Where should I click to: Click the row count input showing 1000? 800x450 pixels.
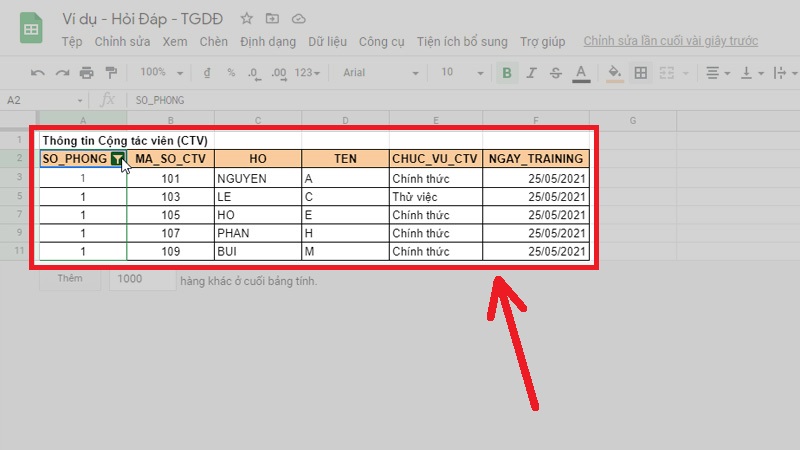click(x=141, y=280)
